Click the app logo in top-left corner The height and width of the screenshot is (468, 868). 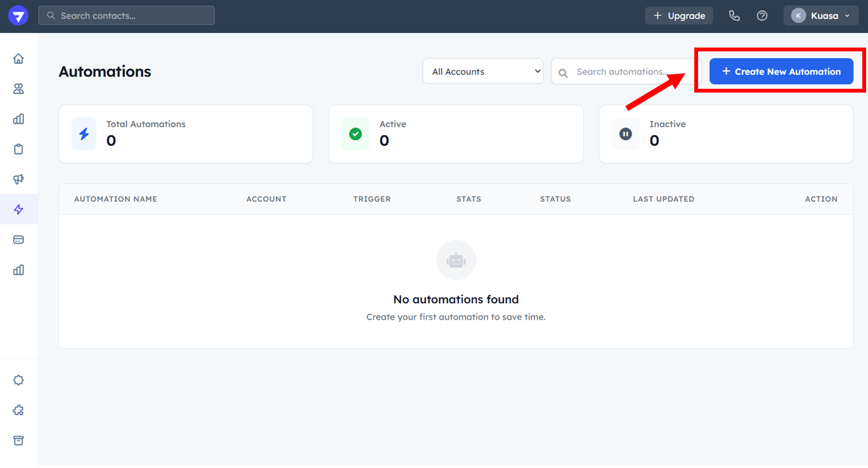[x=18, y=16]
